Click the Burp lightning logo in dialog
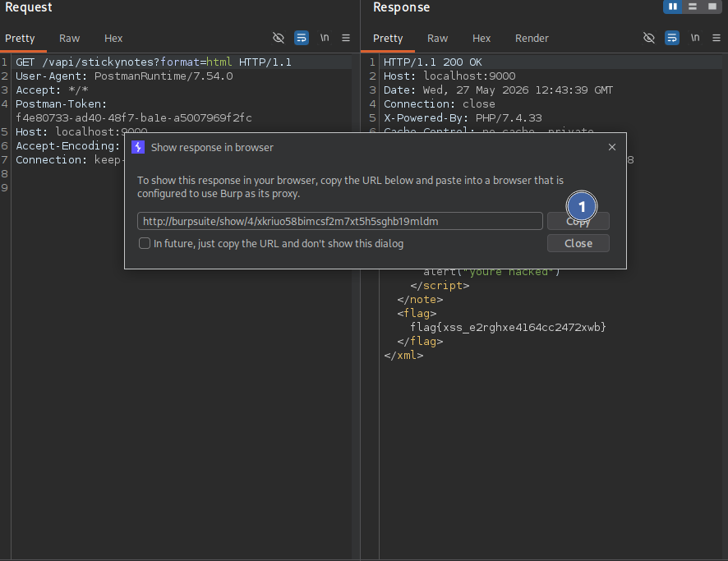The image size is (728, 561). point(138,147)
